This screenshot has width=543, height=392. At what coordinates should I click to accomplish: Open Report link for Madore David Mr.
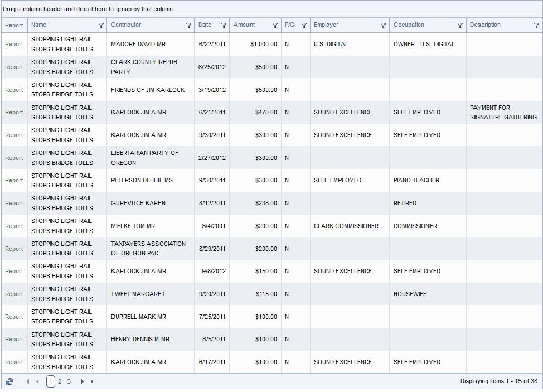[14, 44]
